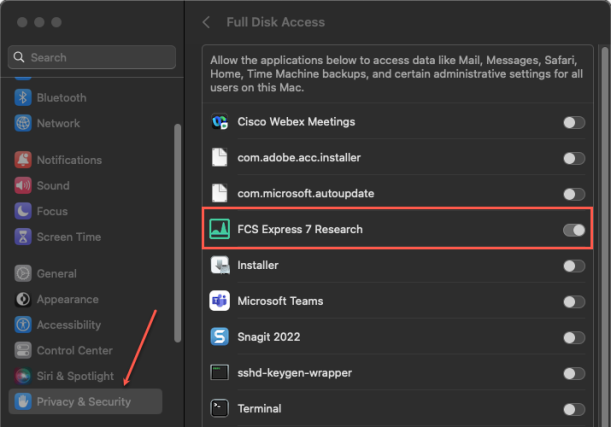This screenshot has height=427, width=611.
Task: Open the Bluetooth settings pane
Action: pos(61,98)
